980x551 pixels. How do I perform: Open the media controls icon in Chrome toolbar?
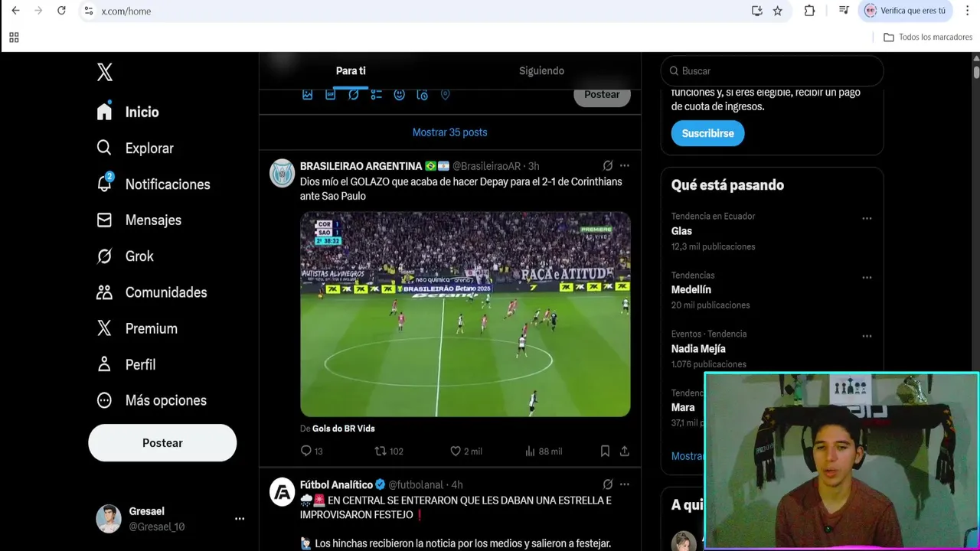coord(843,11)
